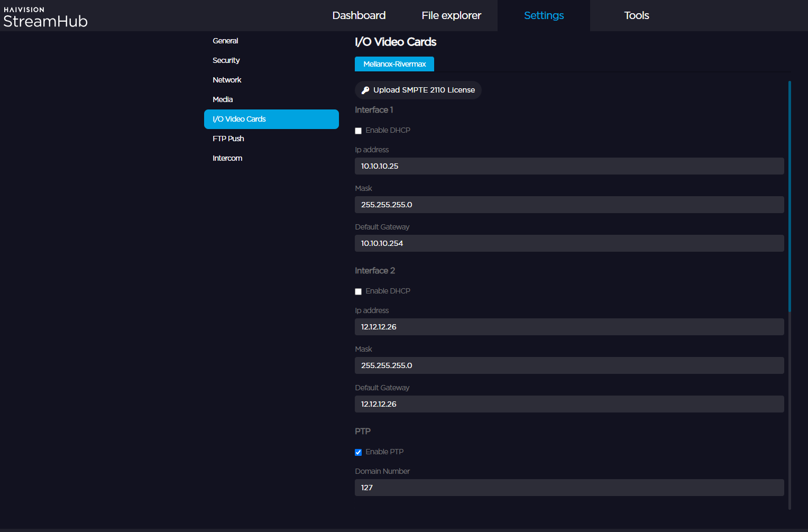Image resolution: width=808 pixels, height=532 pixels.
Task: Open the File explorer tab
Action: [451, 15]
